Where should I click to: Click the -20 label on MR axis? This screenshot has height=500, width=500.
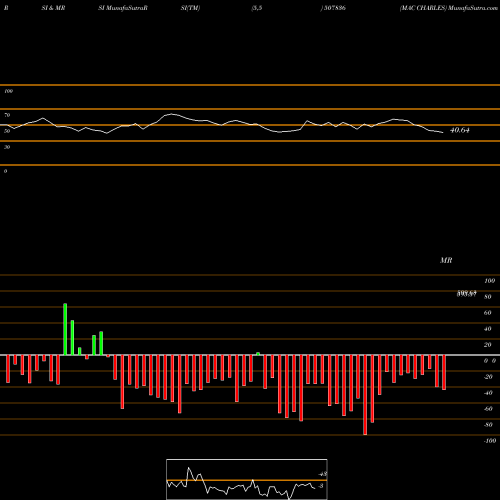click(x=488, y=377)
